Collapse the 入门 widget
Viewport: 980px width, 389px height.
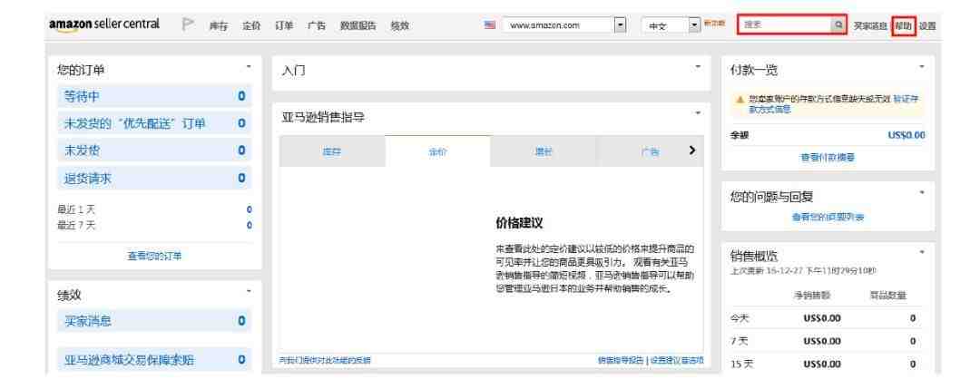(698, 66)
